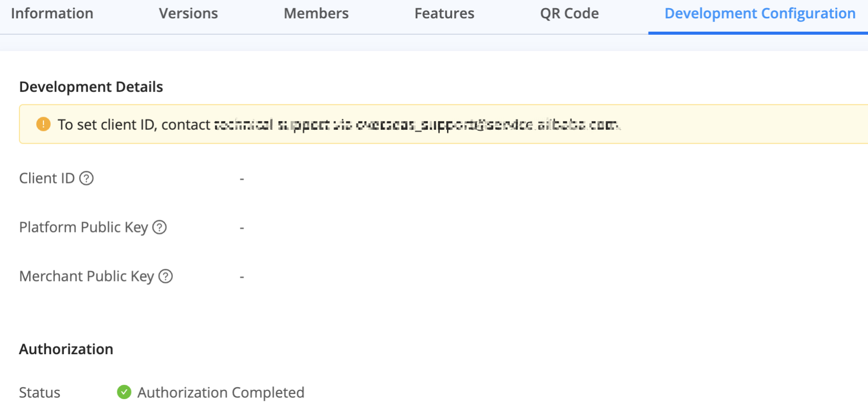
Task: Click the Platform Public Key help icon
Action: click(x=160, y=227)
